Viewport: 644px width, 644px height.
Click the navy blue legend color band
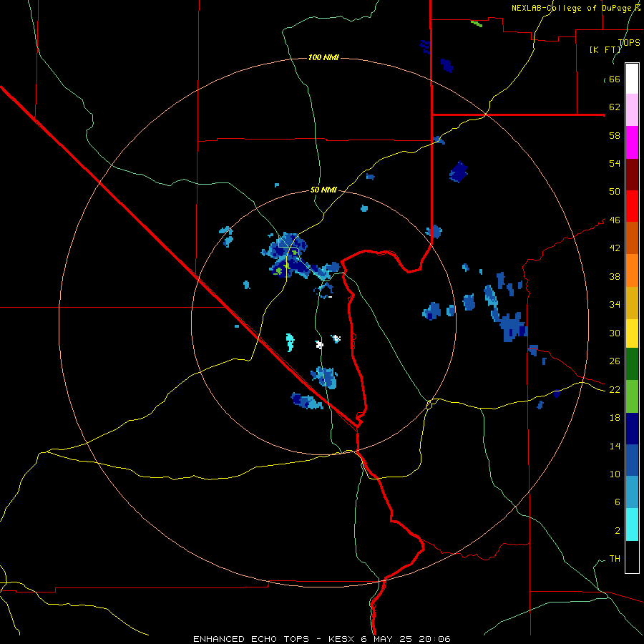pos(632,429)
